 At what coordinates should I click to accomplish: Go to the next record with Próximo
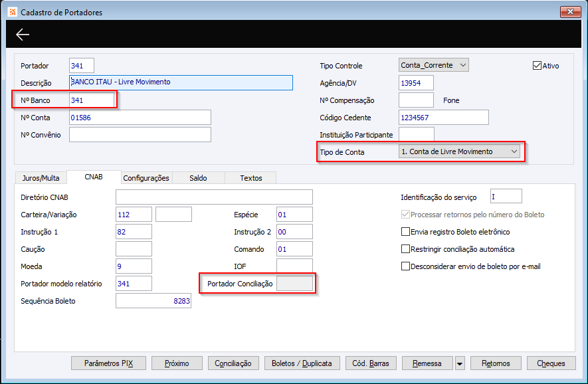[177, 363]
